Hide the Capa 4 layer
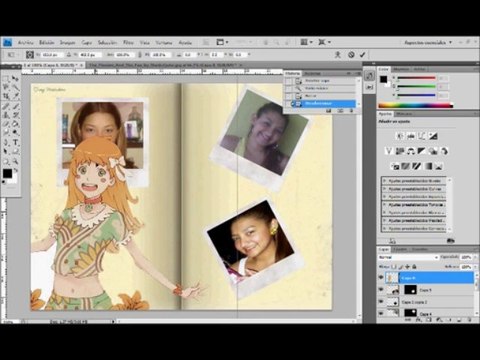This screenshot has height=360, width=480. (381, 313)
